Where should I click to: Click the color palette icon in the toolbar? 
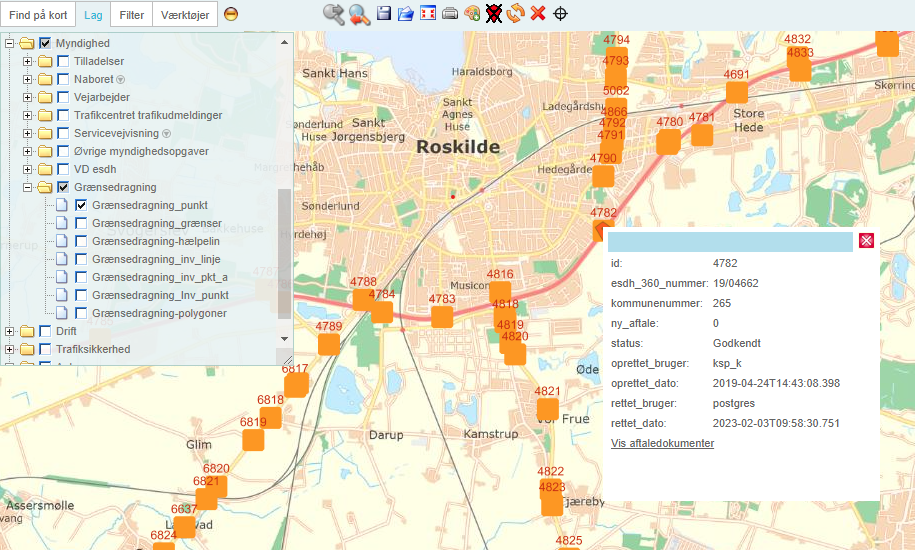tap(472, 14)
